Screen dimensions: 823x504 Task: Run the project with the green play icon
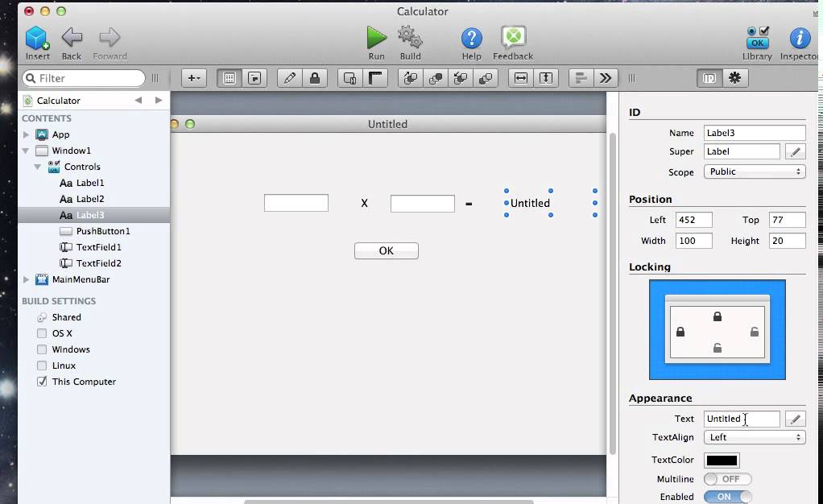pos(376,38)
